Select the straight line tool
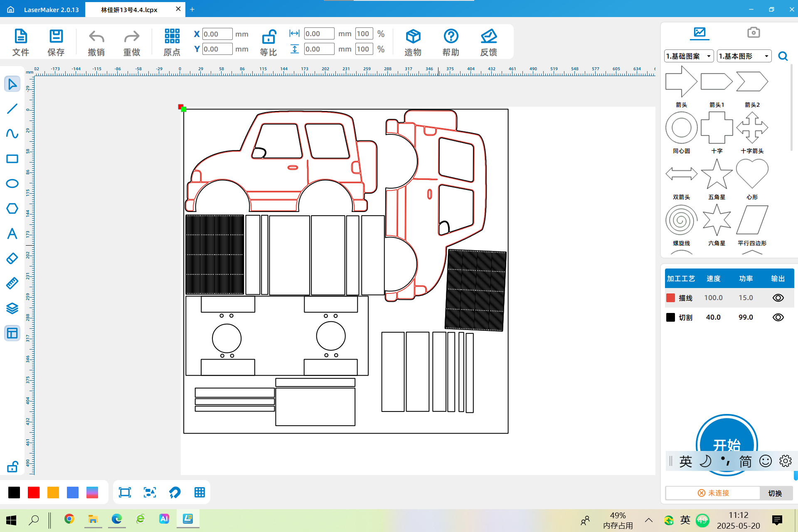 point(12,109)
